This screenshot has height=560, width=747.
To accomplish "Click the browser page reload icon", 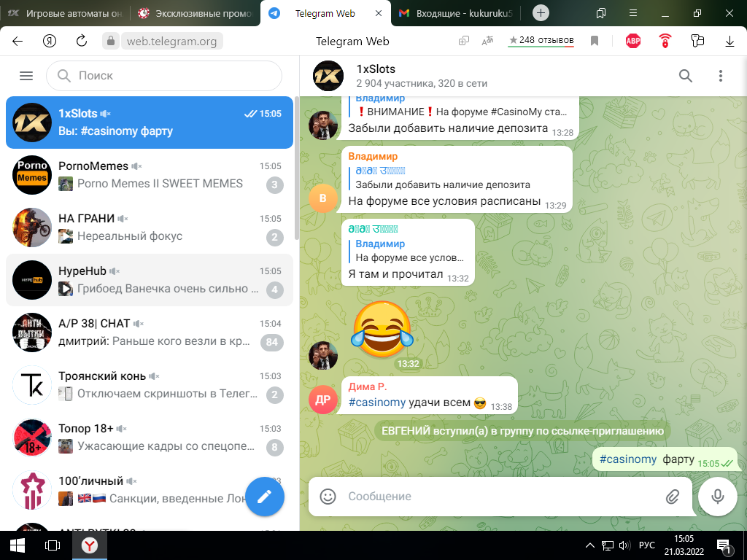I will coord(82,42).
